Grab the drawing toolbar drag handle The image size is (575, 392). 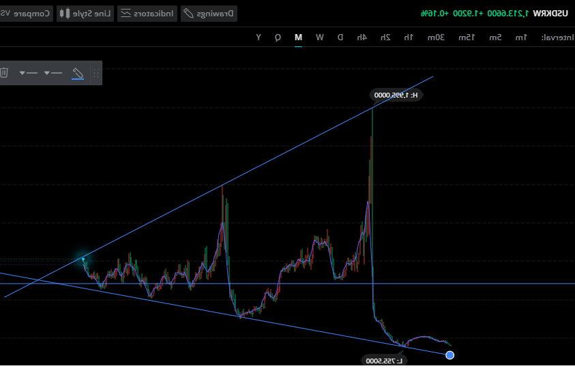click(96, 72)
